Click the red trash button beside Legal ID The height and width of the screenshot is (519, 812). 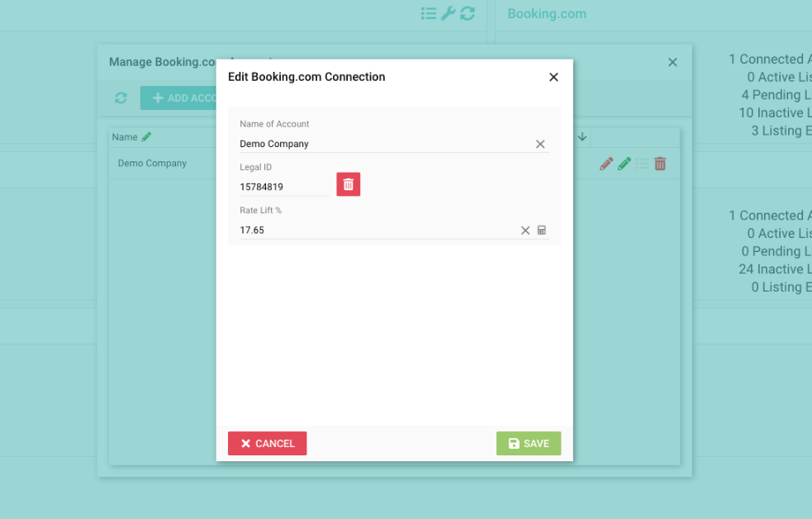[x=348, y=184]
